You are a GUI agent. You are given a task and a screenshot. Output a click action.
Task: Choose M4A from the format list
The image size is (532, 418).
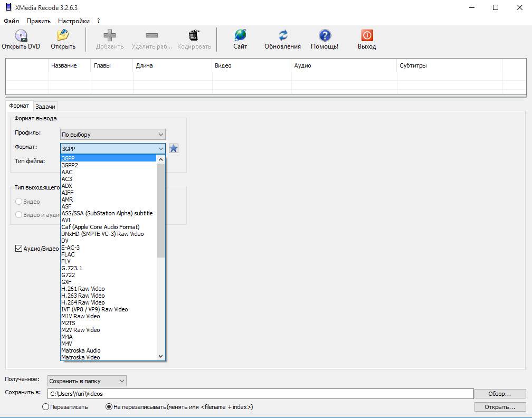pos(109,337)
